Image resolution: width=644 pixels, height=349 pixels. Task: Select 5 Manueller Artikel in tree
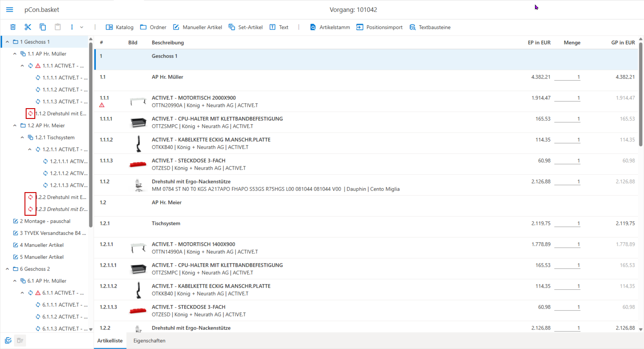[x=39, y=257]
